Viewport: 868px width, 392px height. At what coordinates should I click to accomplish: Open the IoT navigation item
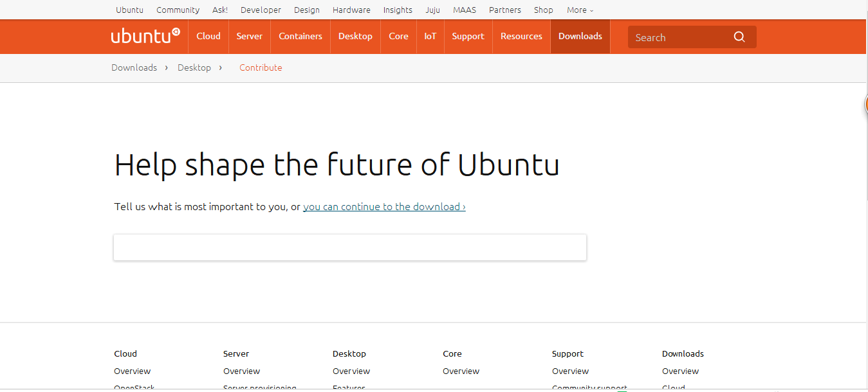[430, 36]
